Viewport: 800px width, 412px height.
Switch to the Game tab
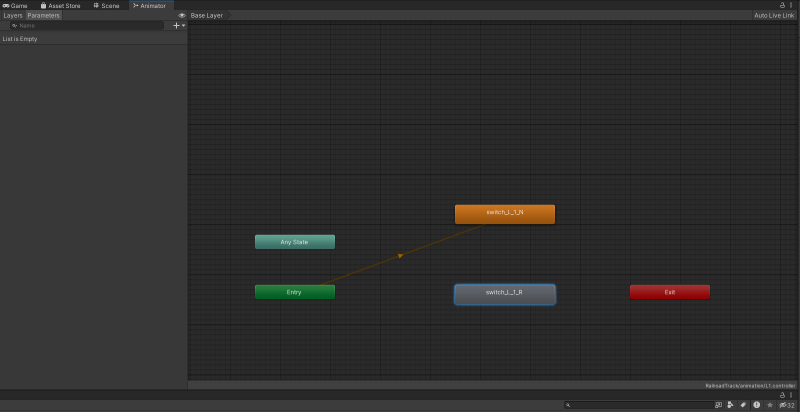click(15, 6)
